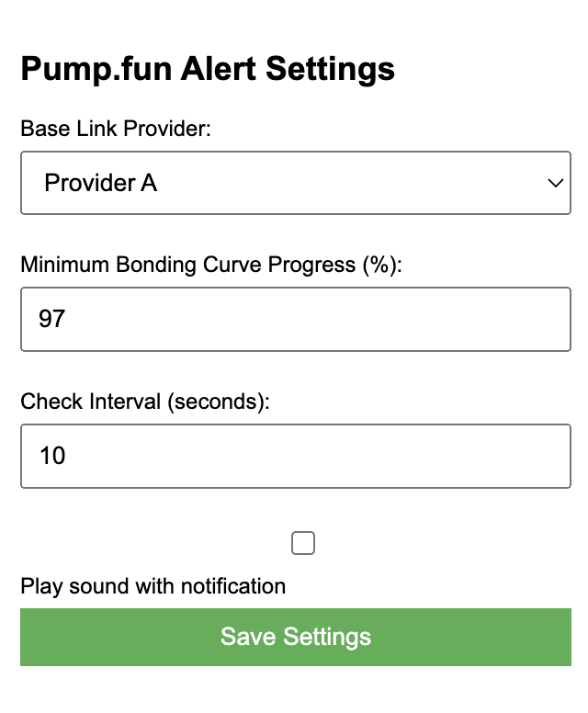Click the 'Check Interval (seconds):' label
Screen dimensions: 588x713
(x=145, y=402)
